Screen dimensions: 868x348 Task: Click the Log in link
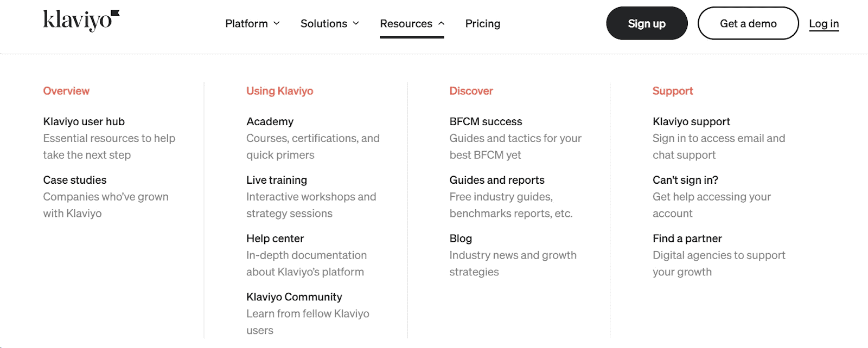(824, 23)
